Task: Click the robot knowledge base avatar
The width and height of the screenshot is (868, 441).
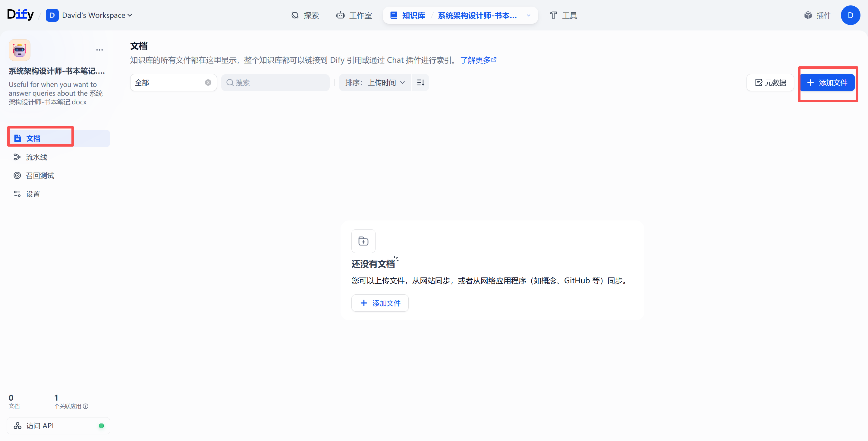Action: pyautogui.click(x=20, y=50)
